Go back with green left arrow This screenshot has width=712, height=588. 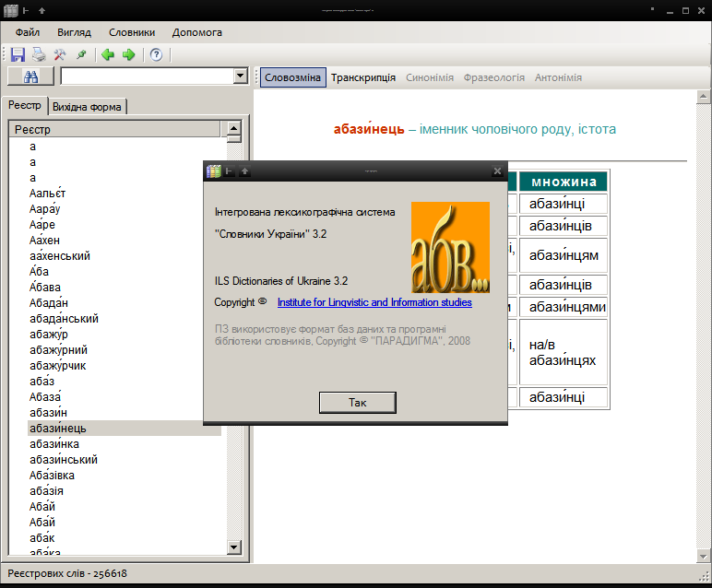[x=108, y=55]
